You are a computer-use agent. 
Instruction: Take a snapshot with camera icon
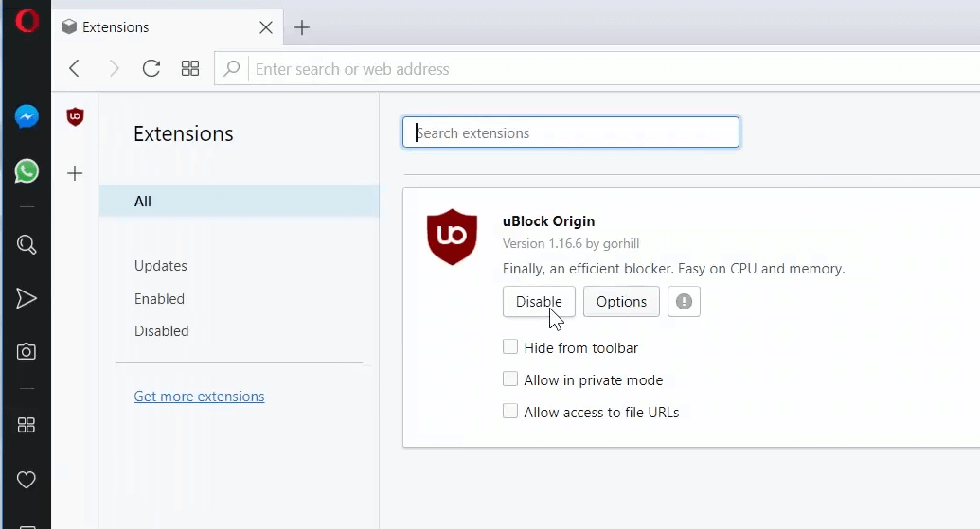point(27,352)
